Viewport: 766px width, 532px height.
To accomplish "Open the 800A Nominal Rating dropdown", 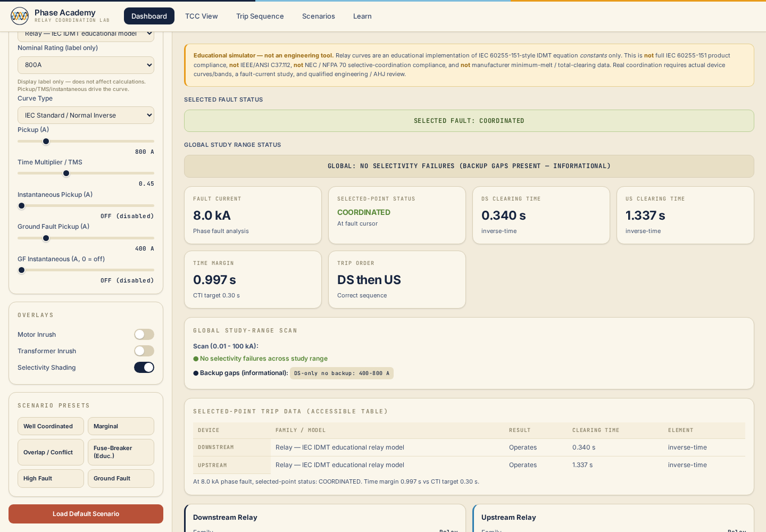I will click(x=86, y=65).
